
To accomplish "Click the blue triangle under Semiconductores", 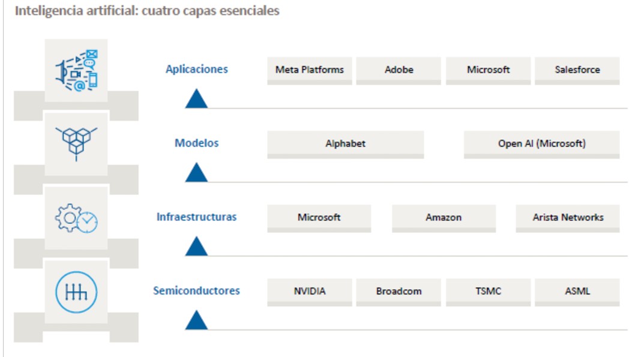I will click(x=196, y=320).
